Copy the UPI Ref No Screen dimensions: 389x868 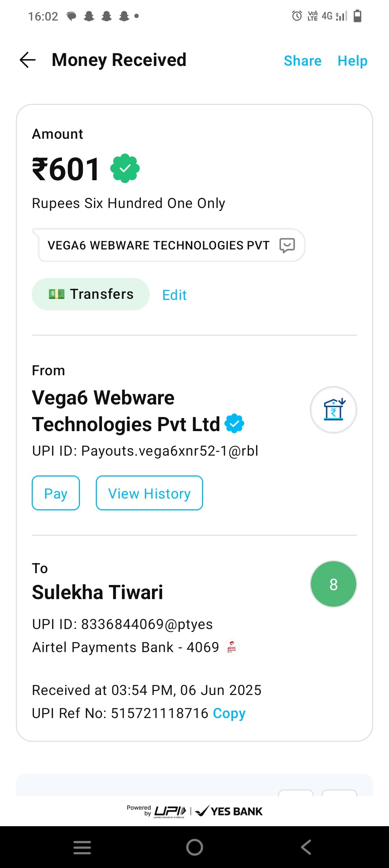tap(229, 713)
